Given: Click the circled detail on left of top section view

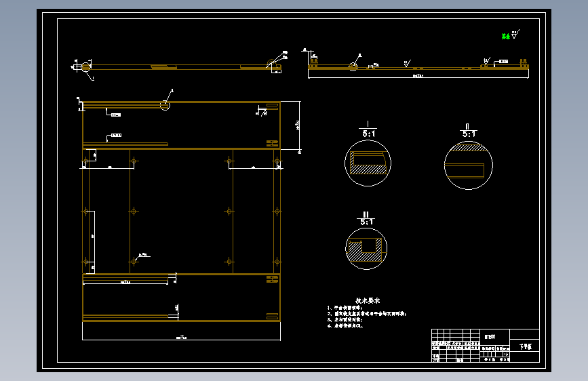Looking at the screenshot, I should coord(86,67).
